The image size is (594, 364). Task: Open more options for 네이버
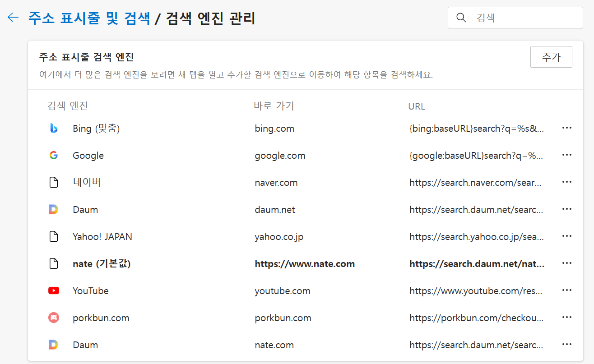point(567,182)
